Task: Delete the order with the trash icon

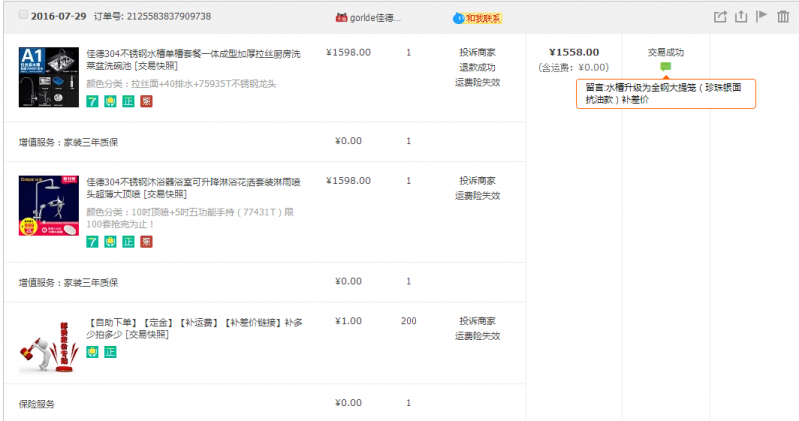Action: click(783, 17)
